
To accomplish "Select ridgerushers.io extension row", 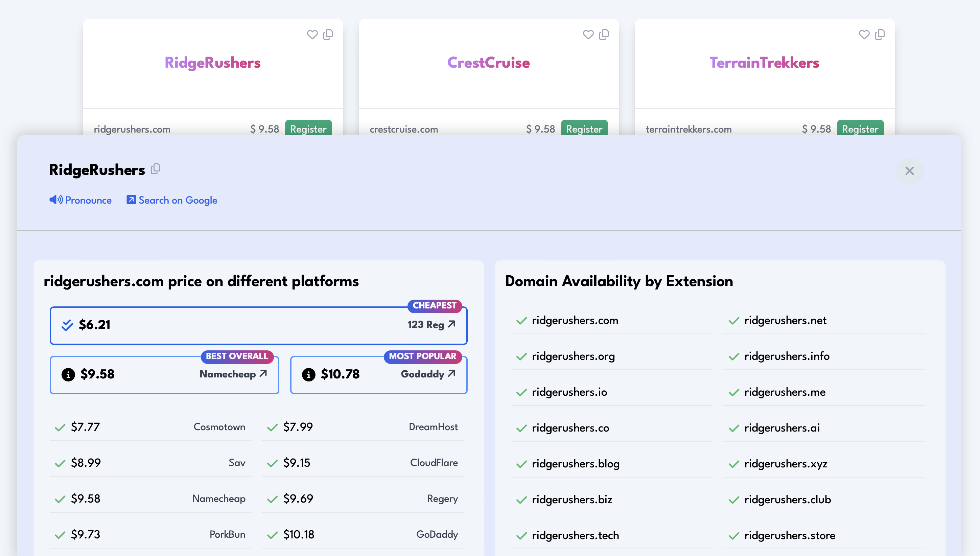I will [569, 392].
